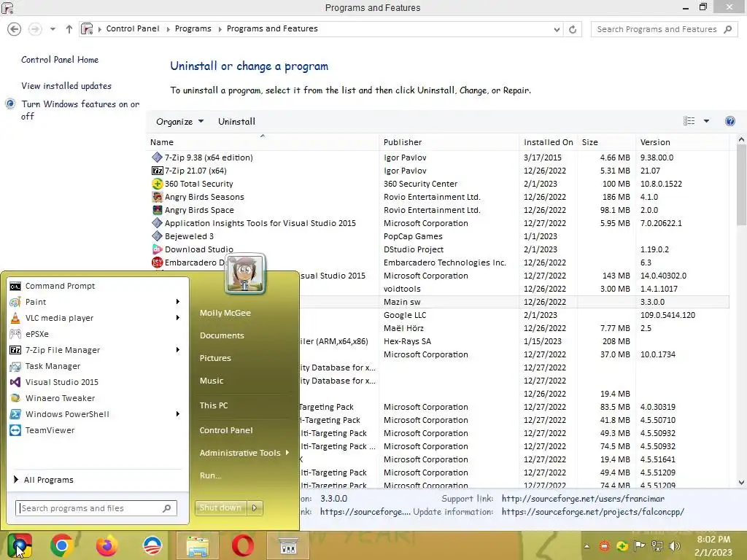
Task: Open All Programs list
Action: [44, 480]
